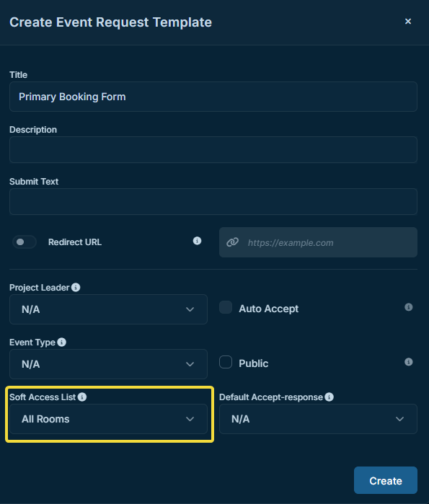The height and width of the screenshot is (504, 429).
Task: Open the Project Leader dropdown
Action: pos(108,309)
